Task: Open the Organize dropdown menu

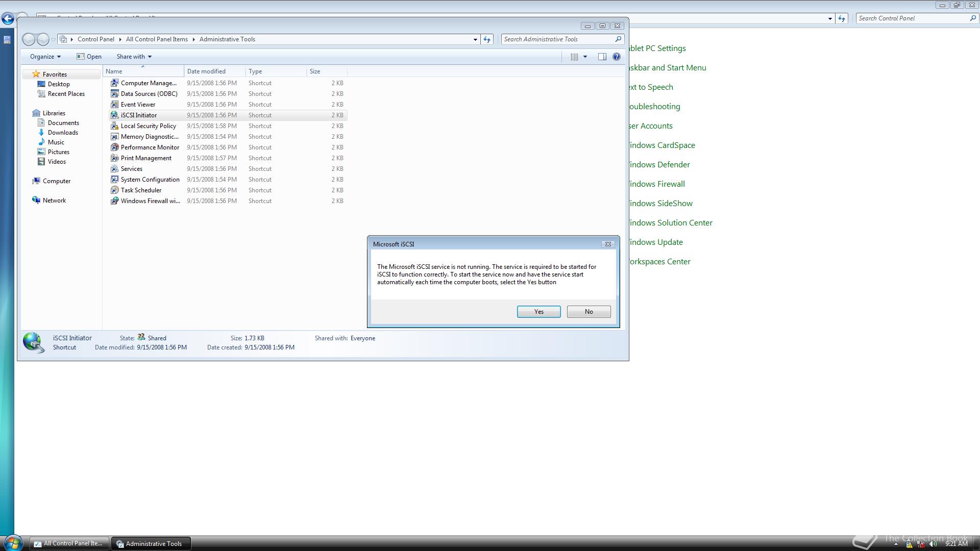Action: (x=45, y=57)
